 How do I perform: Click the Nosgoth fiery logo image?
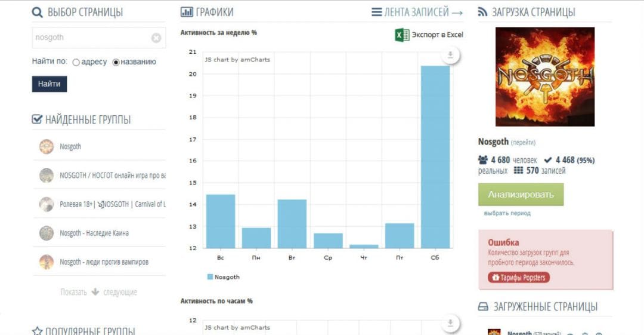click(x=545, y=76)
